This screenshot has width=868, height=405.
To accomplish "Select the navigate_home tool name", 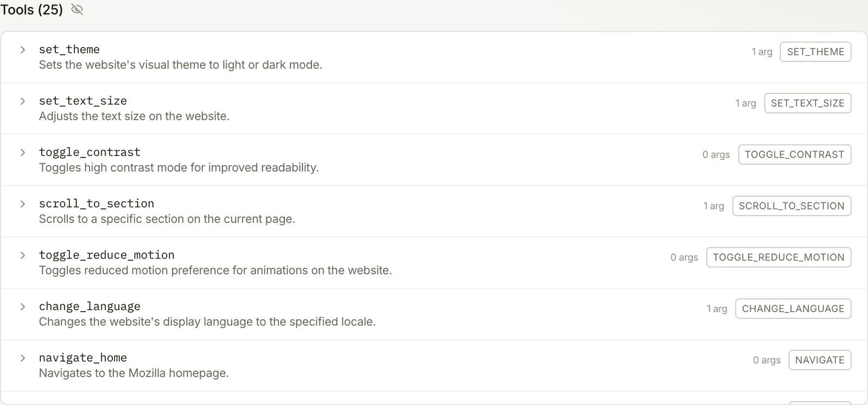I will [83, 358].
